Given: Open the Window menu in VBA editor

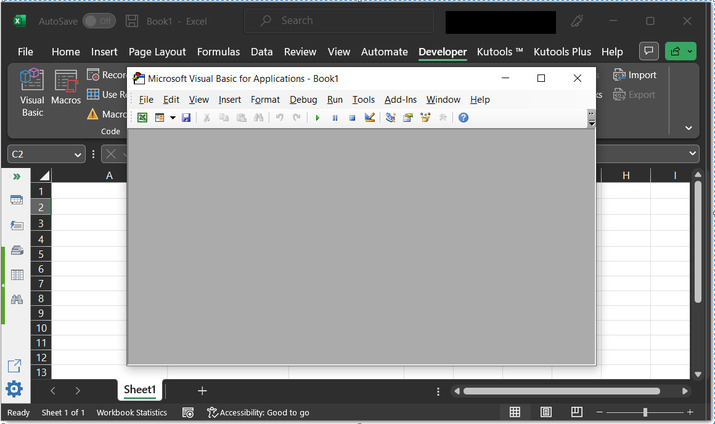Looking at the screenshot, I should (x=443, y=99).
